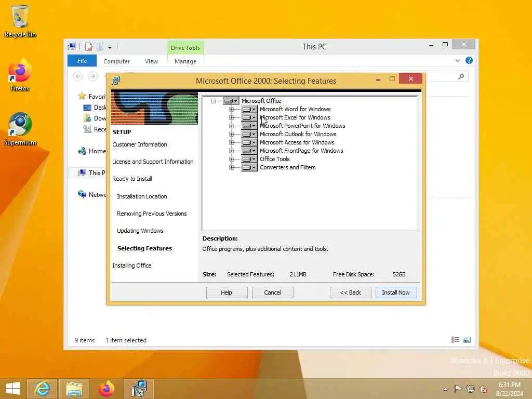Expand the ribbon with the chevron arrow
The image size is (532, 399).
pos(457,61)
